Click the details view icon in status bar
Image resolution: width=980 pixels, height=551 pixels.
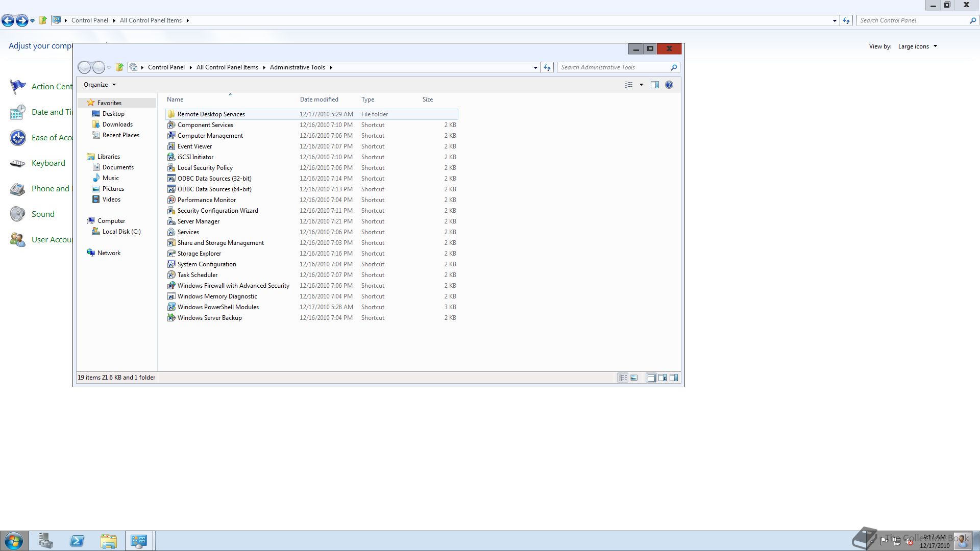pos(623,378)
